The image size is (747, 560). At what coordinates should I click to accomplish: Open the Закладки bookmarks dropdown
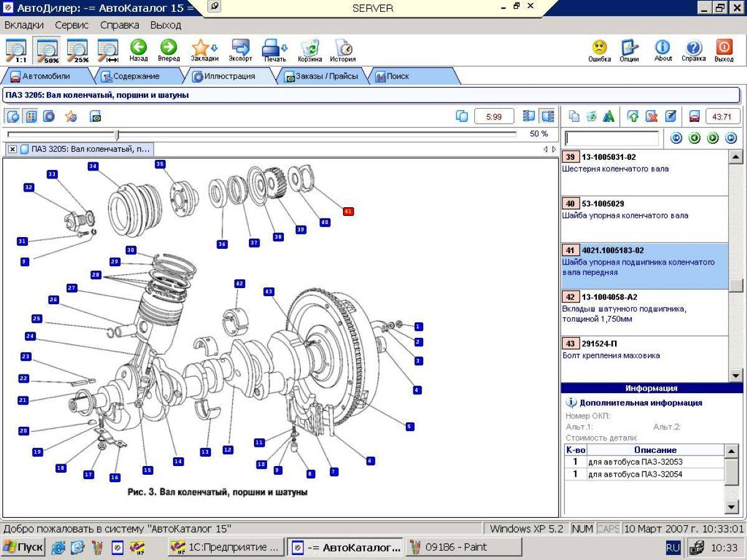(204, 49)
